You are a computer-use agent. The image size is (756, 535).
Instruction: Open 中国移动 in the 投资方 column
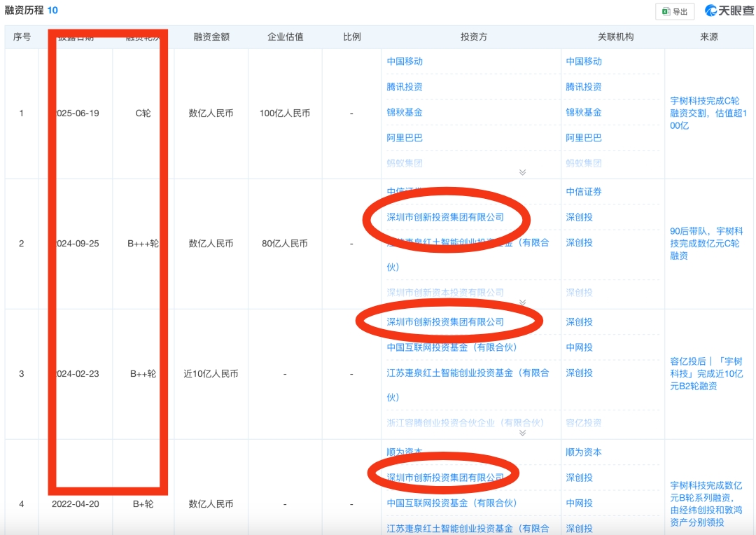click(x=405, y=61)
